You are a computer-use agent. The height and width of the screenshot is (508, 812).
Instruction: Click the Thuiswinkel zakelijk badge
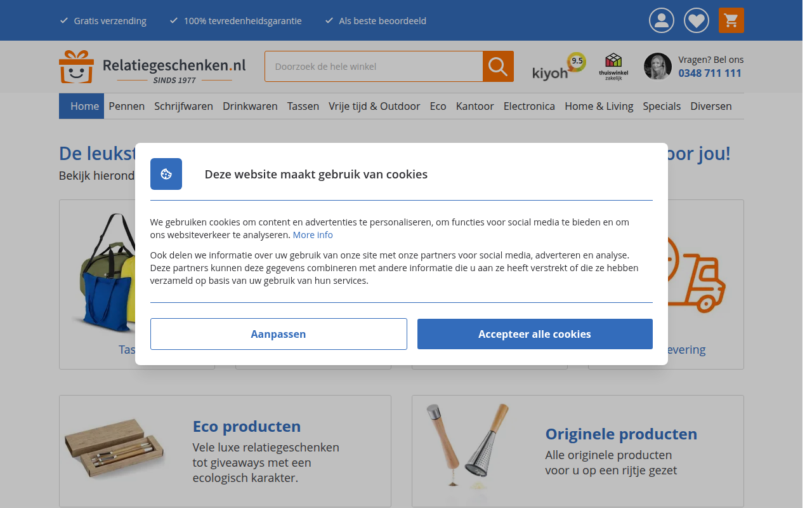(613, 67)
